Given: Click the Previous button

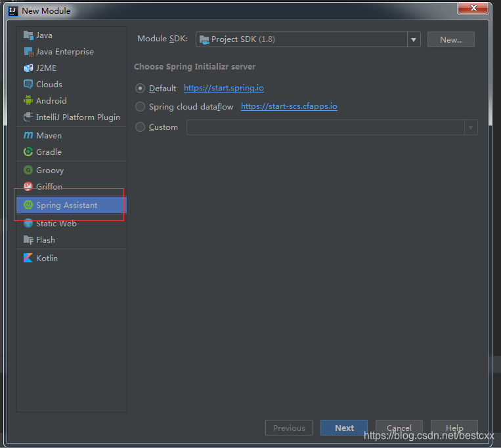Looking at the screenshot, I should coord(289,428).
